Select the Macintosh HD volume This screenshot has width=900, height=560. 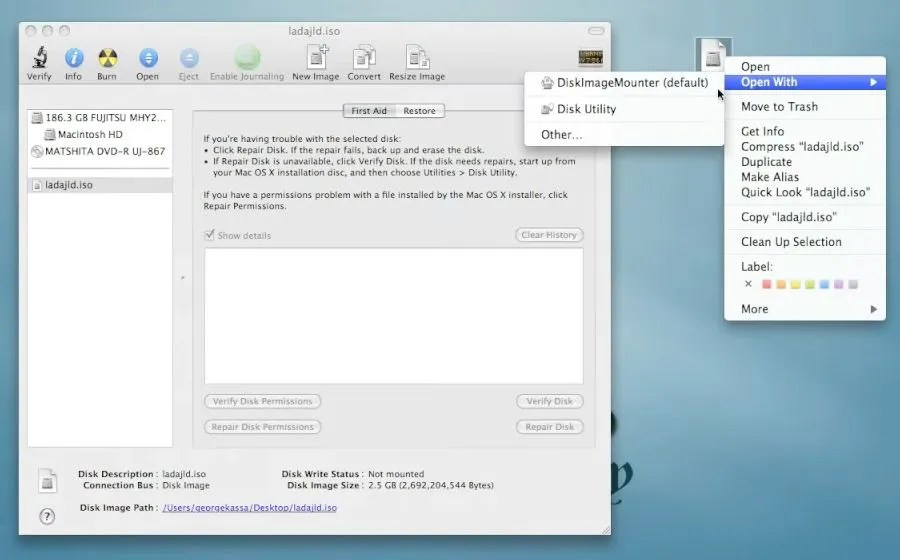[x=100, y=134]
